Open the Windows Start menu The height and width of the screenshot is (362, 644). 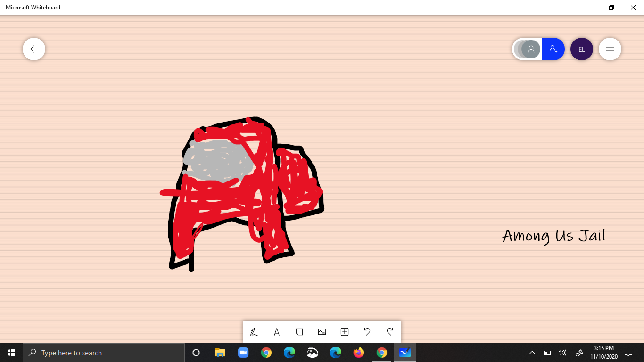pyautogui.click(x=11, y=353)
